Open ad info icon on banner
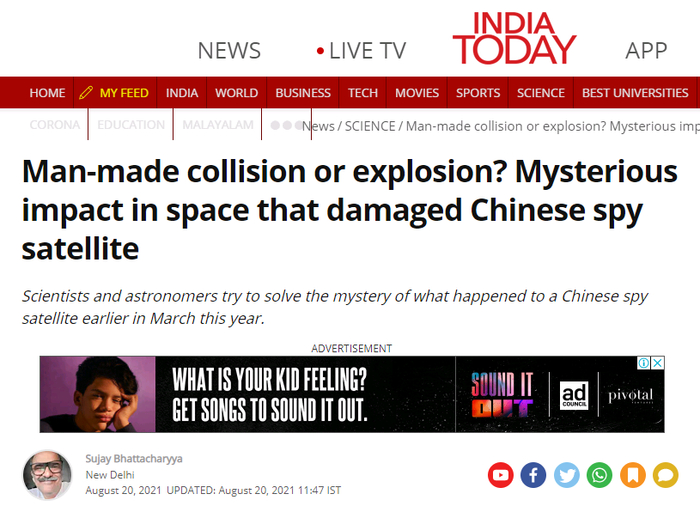This screenshot has height=513, width=700. tap(644, 363)
